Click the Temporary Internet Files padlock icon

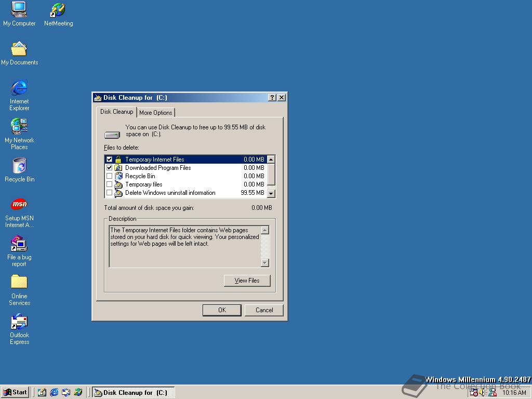coord(118,159)
